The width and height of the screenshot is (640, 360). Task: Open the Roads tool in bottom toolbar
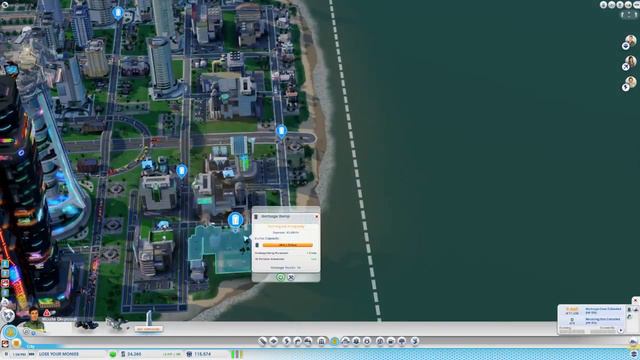pos(262,341)
